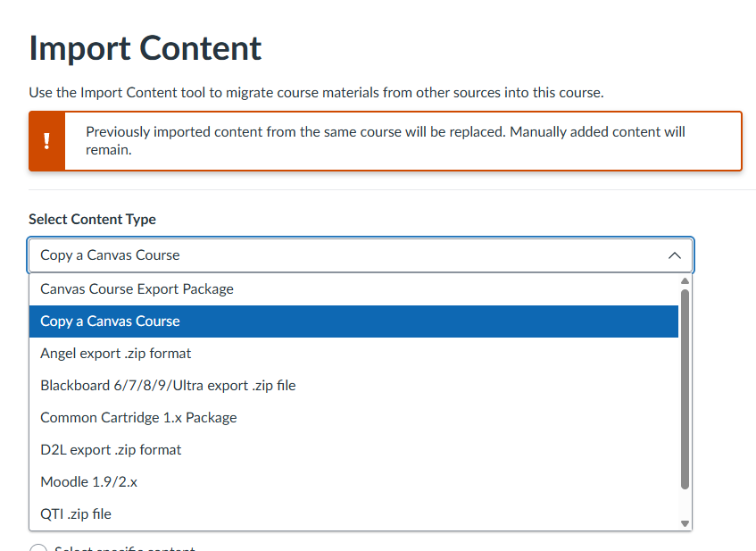
Task: Collapse the Select Content Type dropdown chevron
Action: (675, 255)
